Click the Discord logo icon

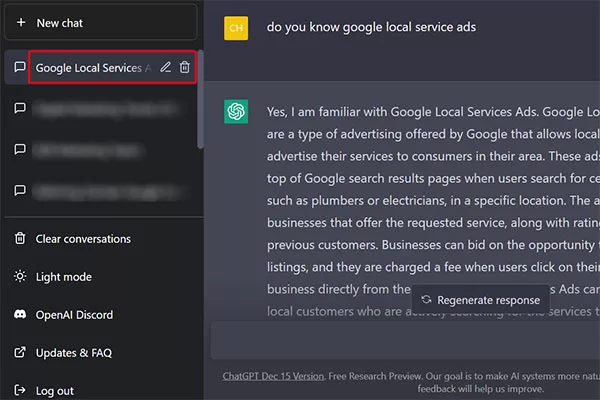[20, 314]
